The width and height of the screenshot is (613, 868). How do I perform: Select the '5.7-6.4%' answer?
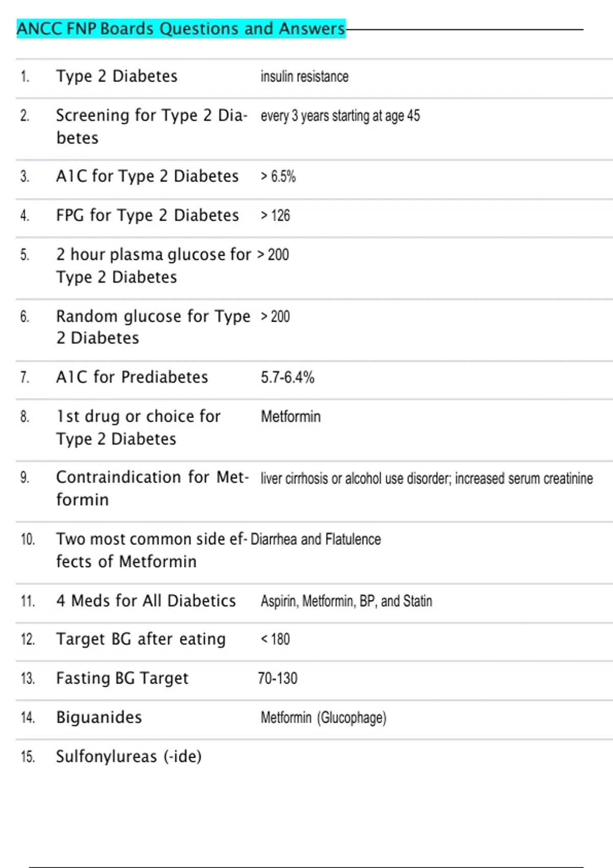click(x=288, y=377)
